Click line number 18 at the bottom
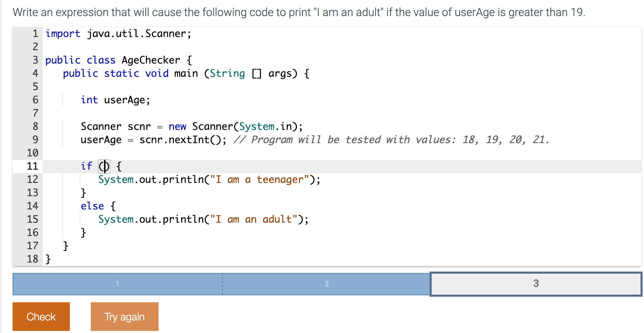The image size is (644, 333). click(x=32, y=259)
